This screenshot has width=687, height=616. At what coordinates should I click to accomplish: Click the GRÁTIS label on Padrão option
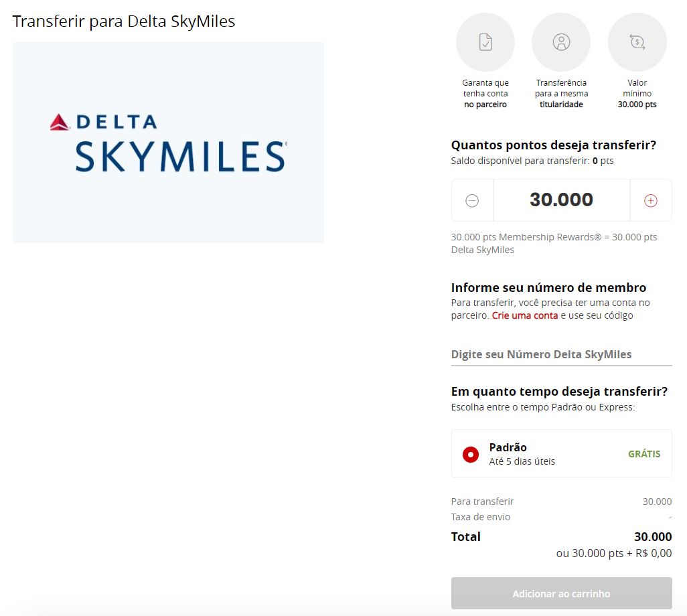click(644, 454)
